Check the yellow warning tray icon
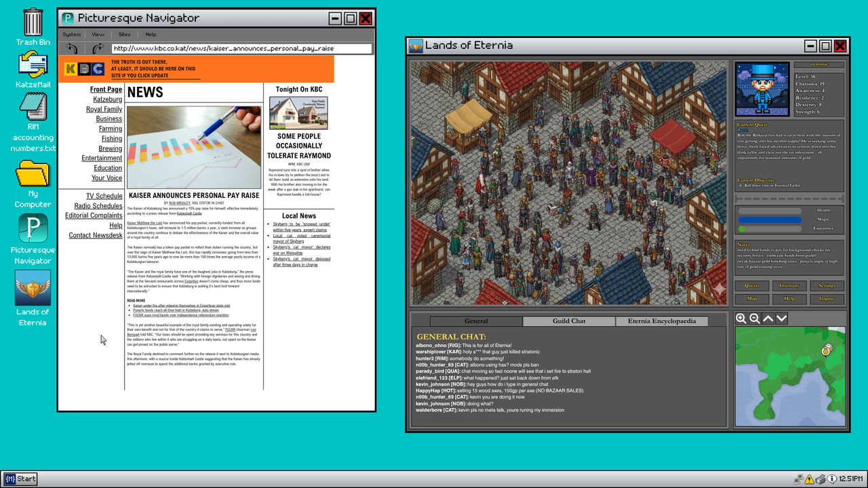 tap(809, 479)
